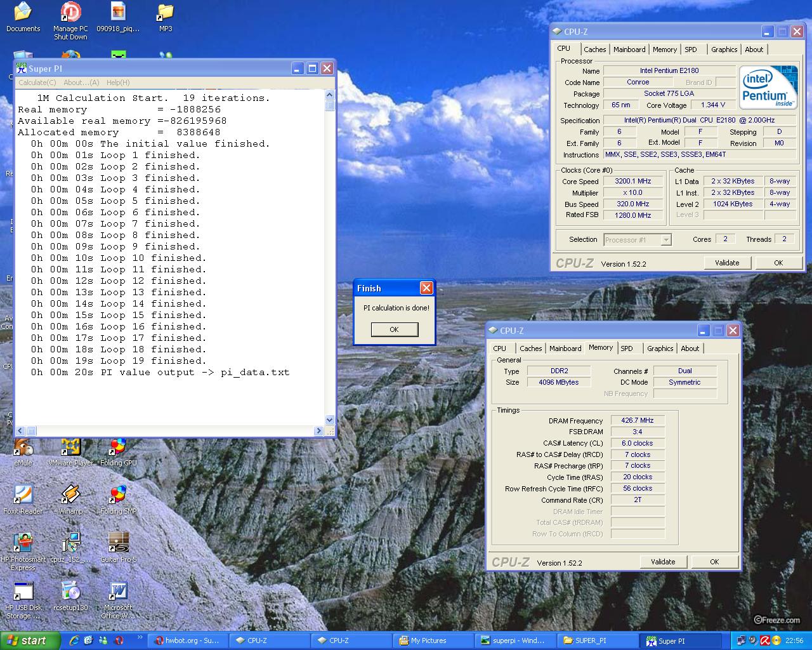Click Validate in the upper CPU-Z window
This screenshot has width=812, height=650.
727,263
